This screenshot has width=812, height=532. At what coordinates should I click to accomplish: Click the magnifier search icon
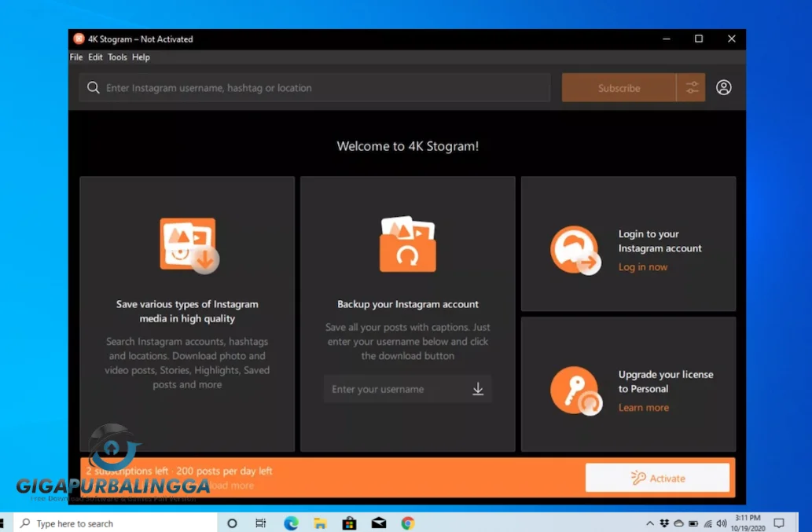94,87
